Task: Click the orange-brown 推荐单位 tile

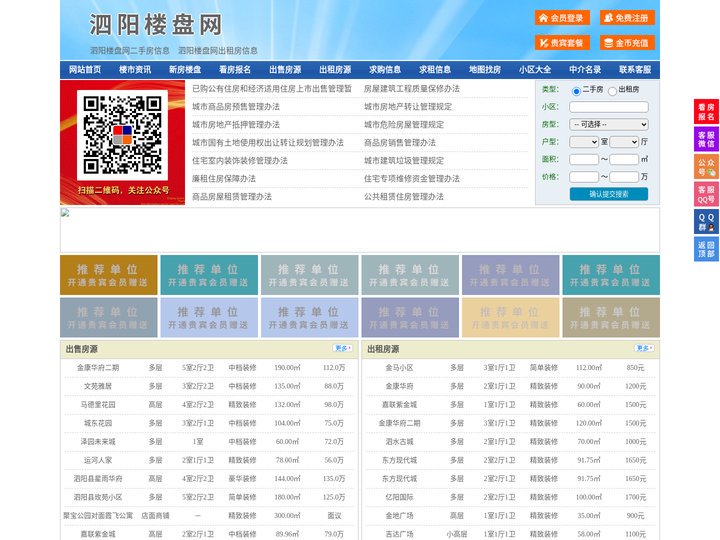Action: [x=109, y=275]
